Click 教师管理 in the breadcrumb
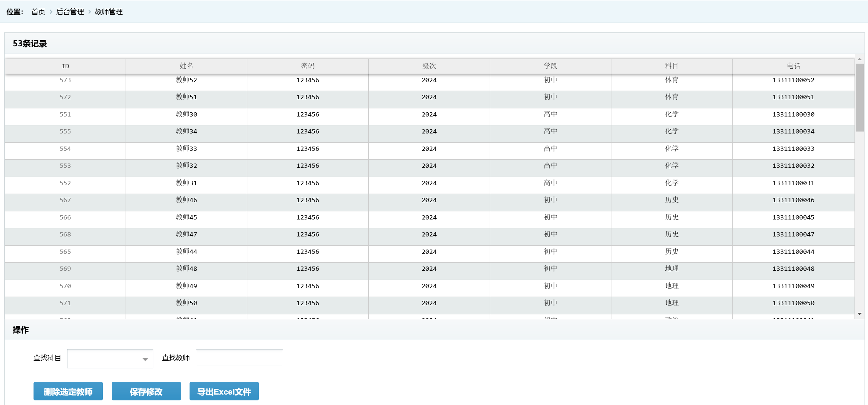The width and height of the screenshot is (868, 405). click(109, 12)
